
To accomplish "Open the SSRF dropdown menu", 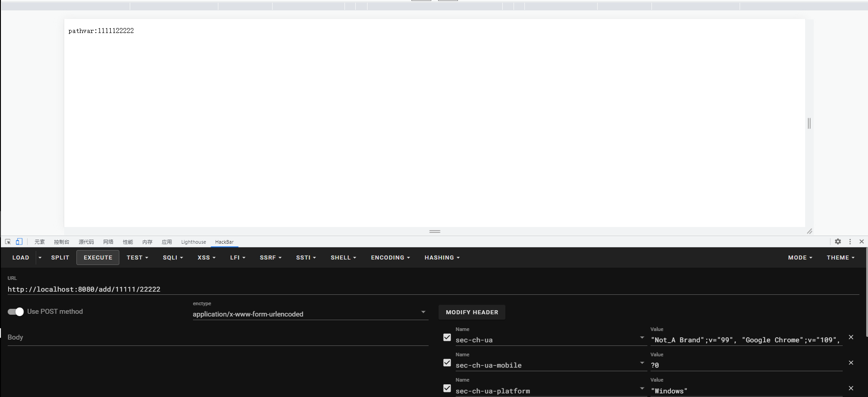I will (x=270, y=258).
